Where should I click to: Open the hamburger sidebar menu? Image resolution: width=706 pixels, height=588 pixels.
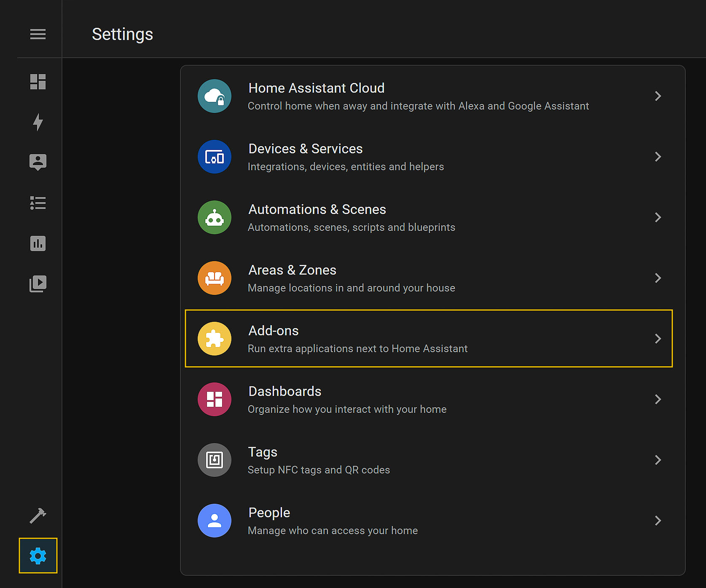pos(38,34)
